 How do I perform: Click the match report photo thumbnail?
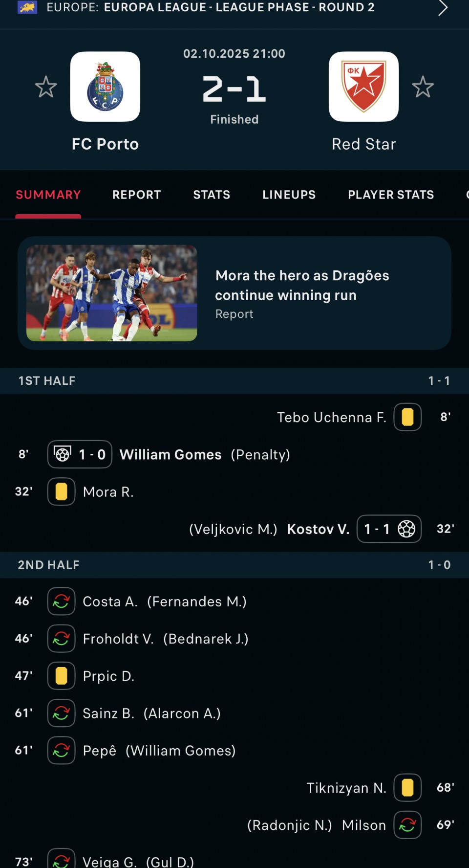(112, 293)
